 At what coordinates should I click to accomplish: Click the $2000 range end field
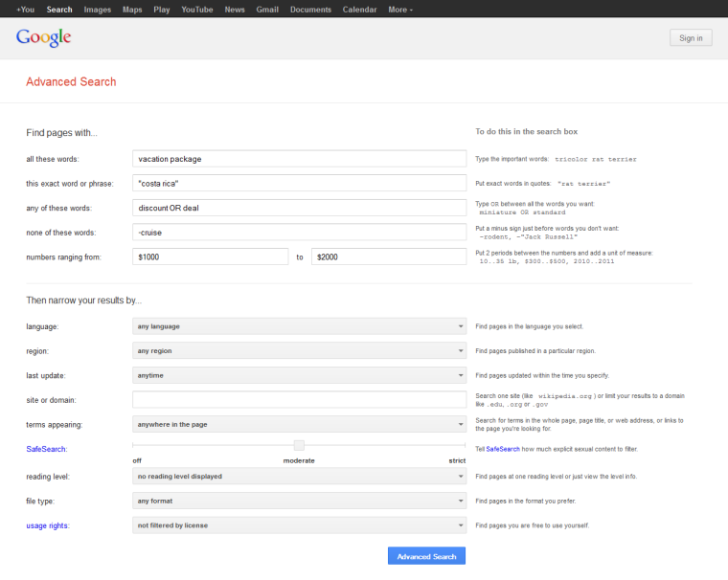(389, 257)
